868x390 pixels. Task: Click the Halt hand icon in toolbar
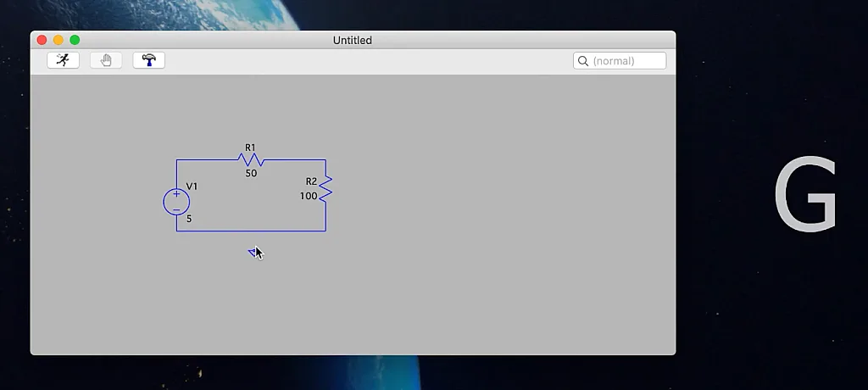(x=106, y=60)
